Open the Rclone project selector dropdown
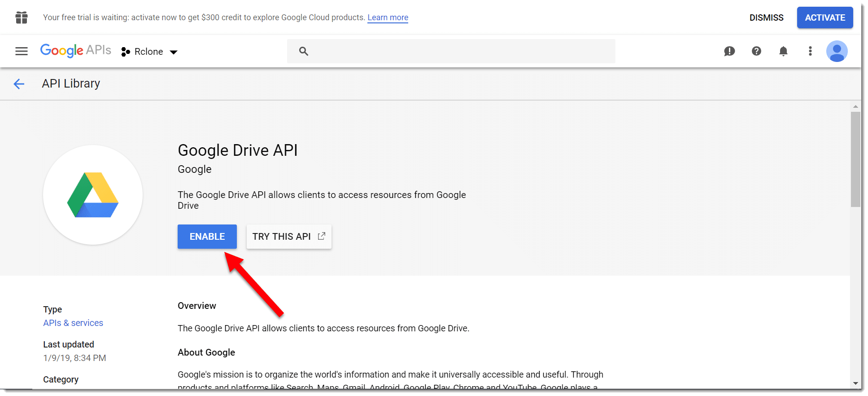The height and width of the screenshot is (396, 868). pyautogui.click(x=149, y=52)
